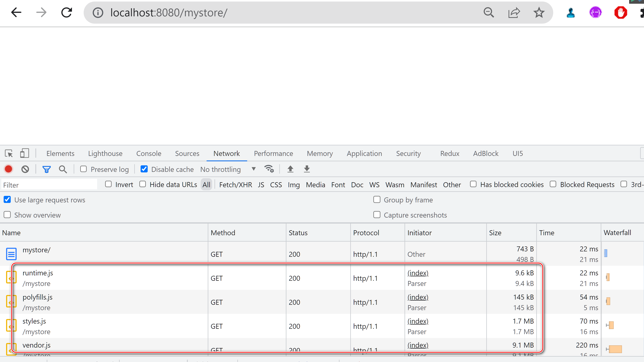
Task: Check the Show overview checkbox
Action: tap(7, 215)
